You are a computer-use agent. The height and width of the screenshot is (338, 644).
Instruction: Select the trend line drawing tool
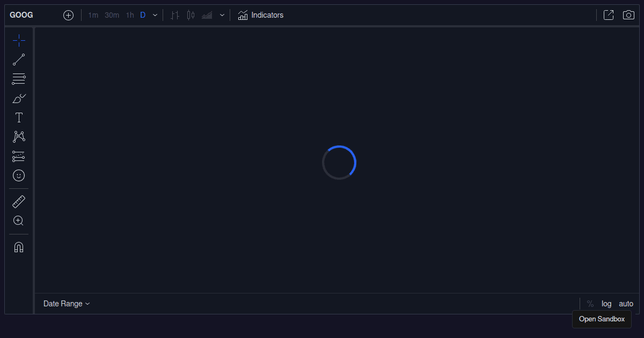click(19, 59)
